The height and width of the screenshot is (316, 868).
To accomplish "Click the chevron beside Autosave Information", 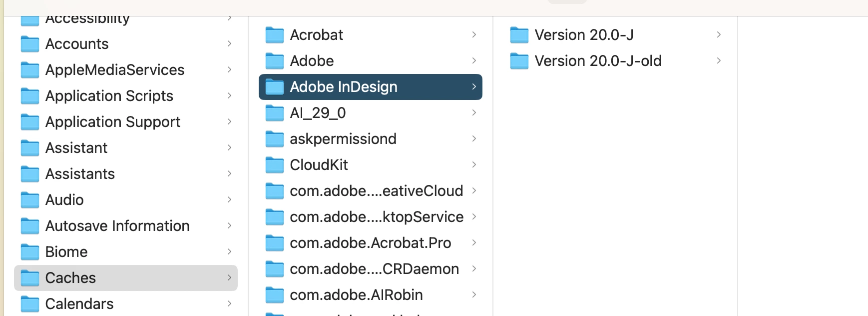I will pos(229,225).
